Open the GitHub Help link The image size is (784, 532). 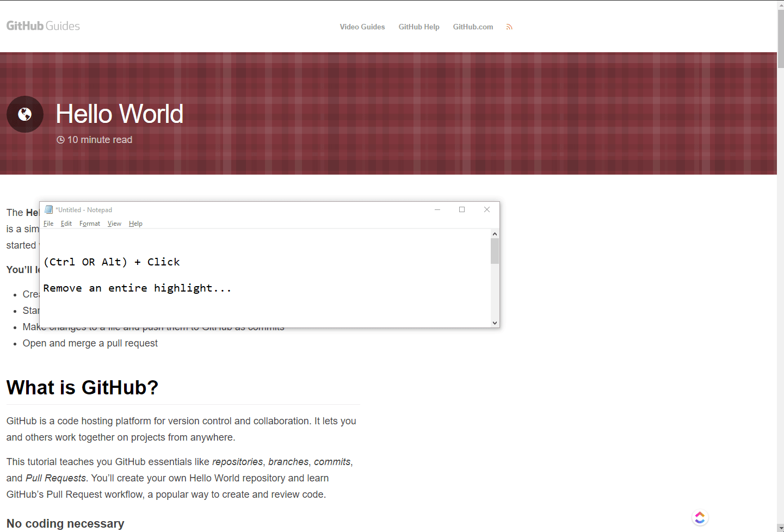(x=419, y=27)
